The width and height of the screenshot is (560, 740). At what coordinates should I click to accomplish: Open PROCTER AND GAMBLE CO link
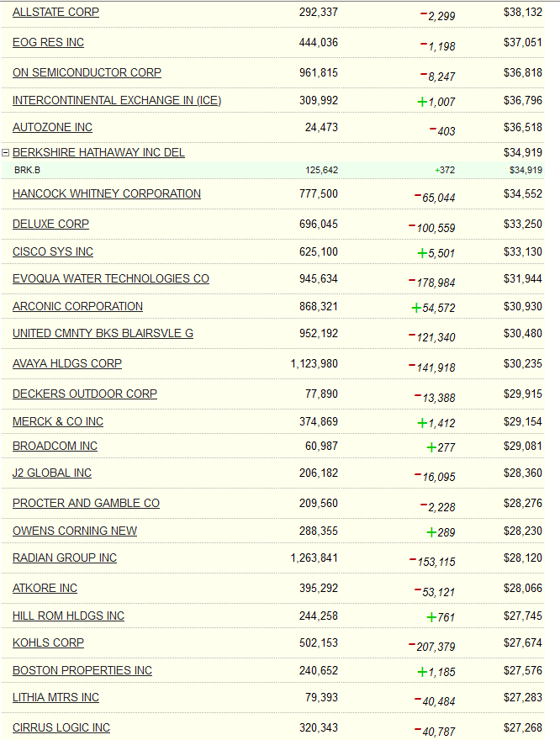click(x=86, y=504)
